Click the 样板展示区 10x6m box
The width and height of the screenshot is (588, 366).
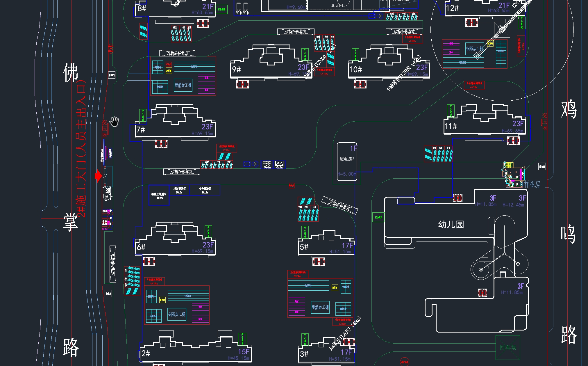[179, 190]
